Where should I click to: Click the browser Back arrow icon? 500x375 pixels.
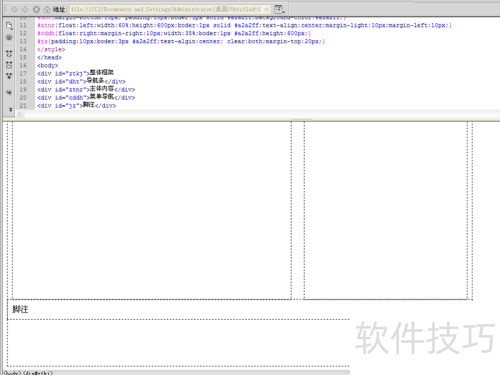click(14, 10)
